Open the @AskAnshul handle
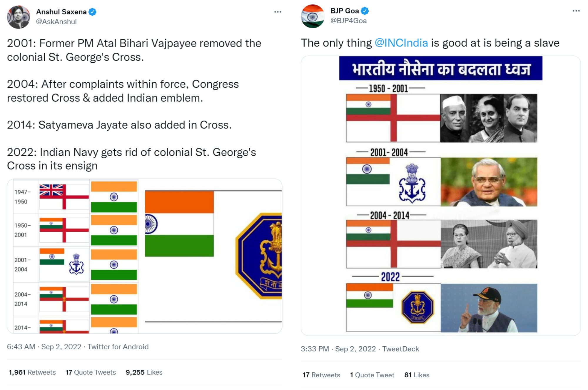 coord(56,22)
